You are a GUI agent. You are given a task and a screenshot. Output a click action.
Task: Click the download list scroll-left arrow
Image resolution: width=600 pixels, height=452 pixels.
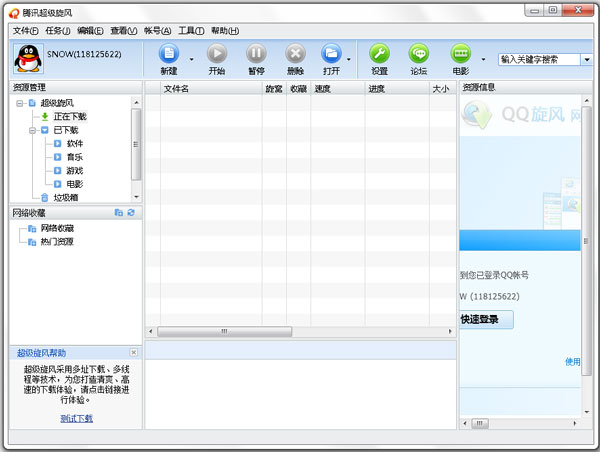[x=151, y=331]
